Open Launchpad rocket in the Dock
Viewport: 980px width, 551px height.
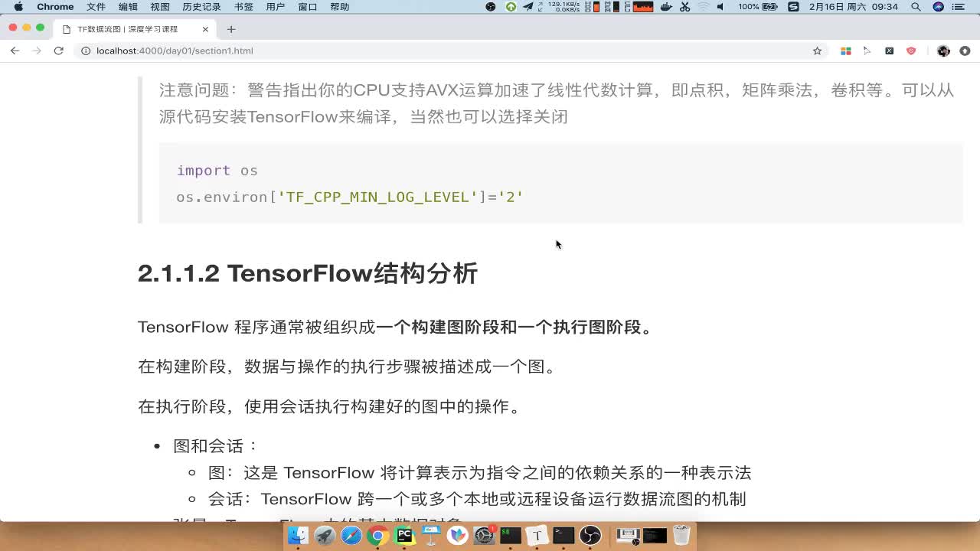pyautogui.click(x=325, y=536)
